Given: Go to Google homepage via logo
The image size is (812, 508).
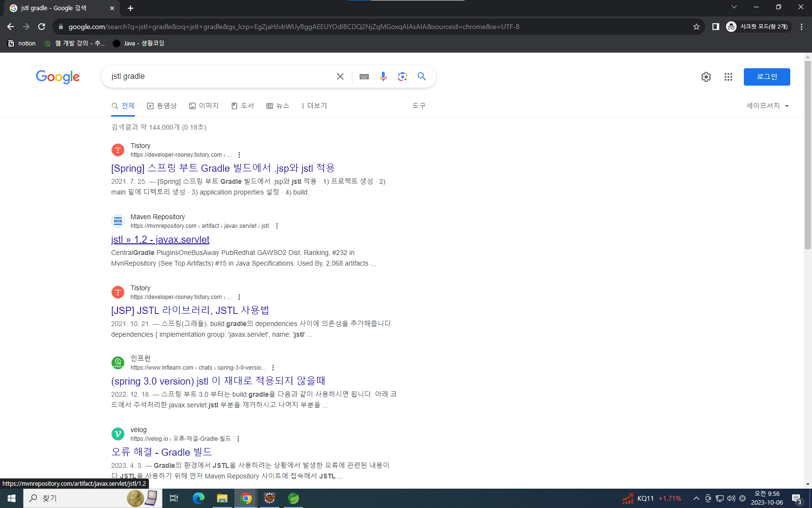Looking at the screenshot, I should pos(58,77).
